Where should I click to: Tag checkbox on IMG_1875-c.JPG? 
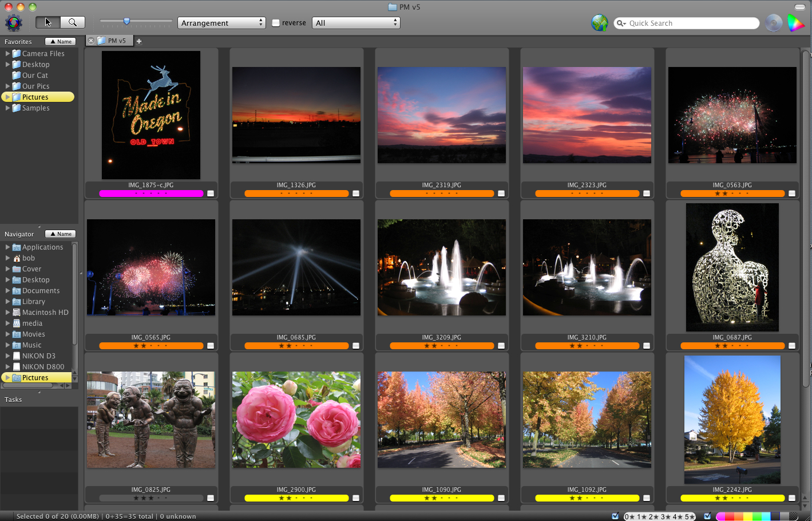pyautogui.click(x=211, y=194)
